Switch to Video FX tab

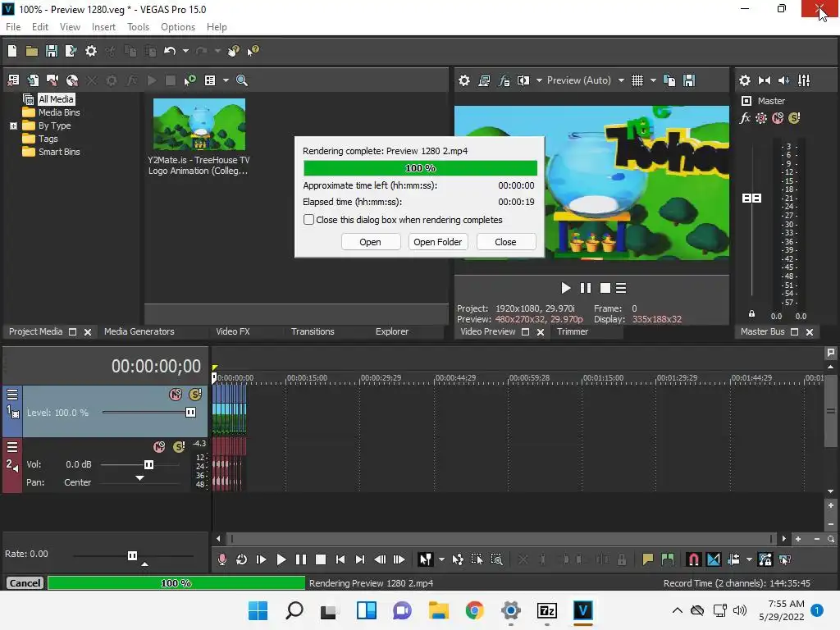point(232,331)
